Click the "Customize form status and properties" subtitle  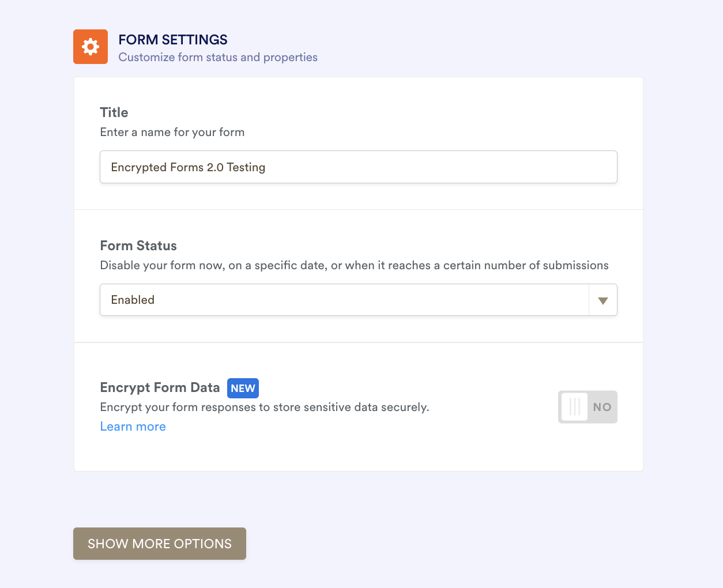pyautogui.click(x=218, y=57)
